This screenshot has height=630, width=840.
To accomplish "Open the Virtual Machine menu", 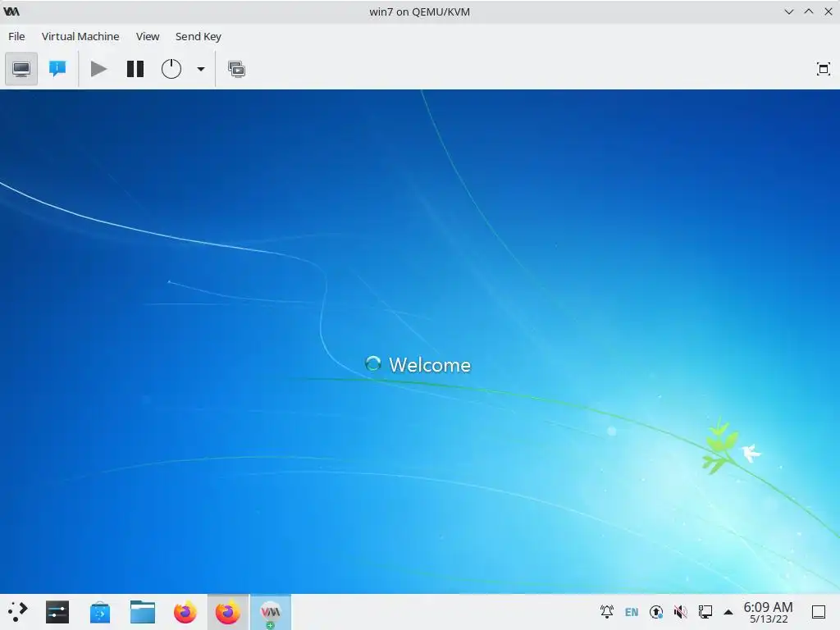I will [x=80, y=36].
